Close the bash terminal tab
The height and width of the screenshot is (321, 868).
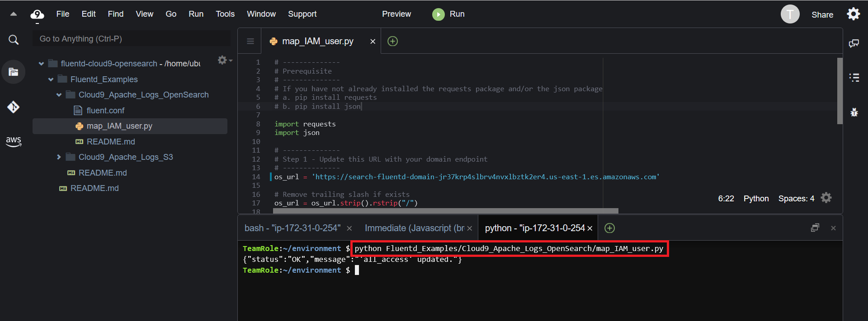349,228
